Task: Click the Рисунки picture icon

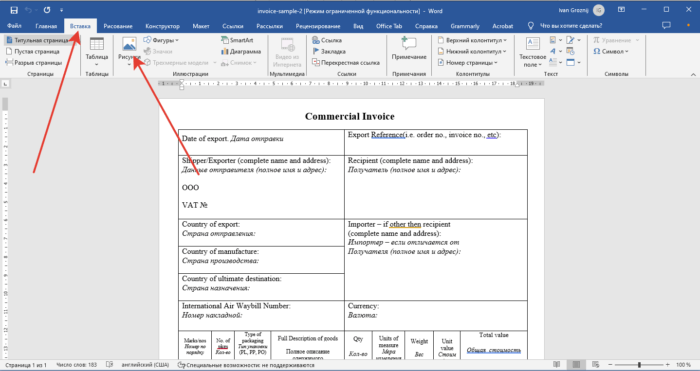Action: 129,45
